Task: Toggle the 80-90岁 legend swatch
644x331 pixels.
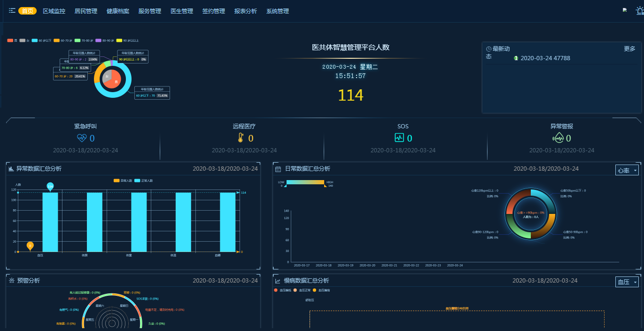Action: click(x=98, y=40)
